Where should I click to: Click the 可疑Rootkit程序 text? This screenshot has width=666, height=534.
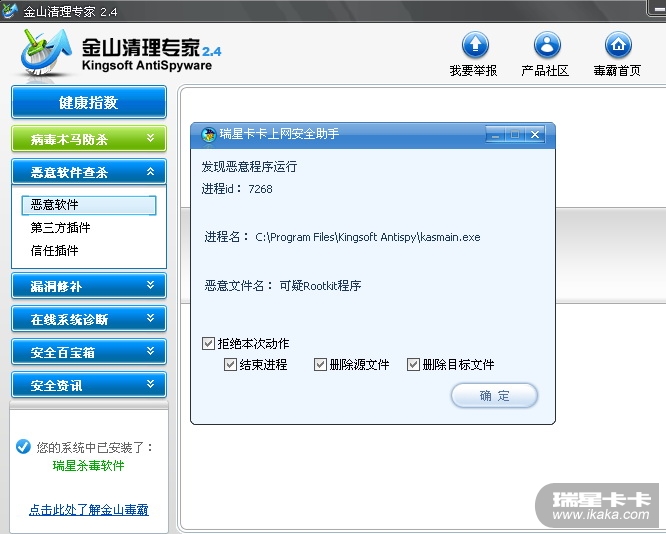point(320,285)
